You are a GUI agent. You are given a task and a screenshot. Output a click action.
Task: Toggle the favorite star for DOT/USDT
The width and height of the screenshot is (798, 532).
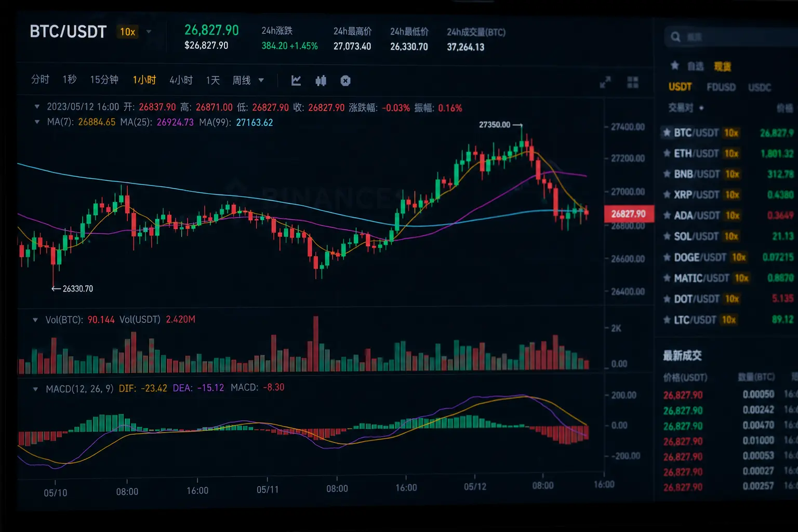click(x=667, y=299)
